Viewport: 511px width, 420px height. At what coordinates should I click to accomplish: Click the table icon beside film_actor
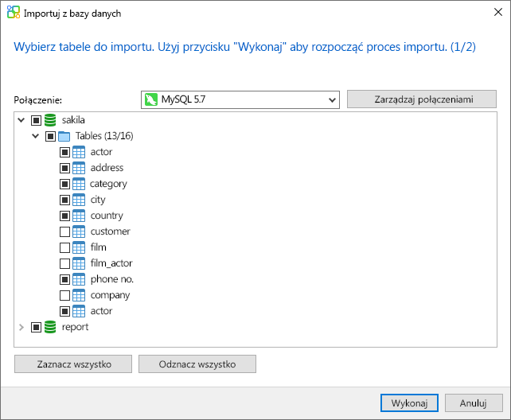pos(79,263)
